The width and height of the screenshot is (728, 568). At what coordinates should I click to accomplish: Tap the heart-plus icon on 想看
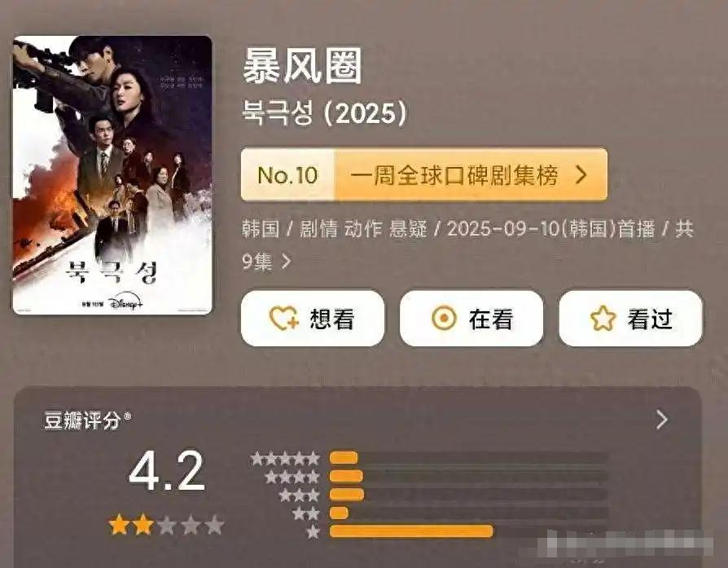(283, 319)
